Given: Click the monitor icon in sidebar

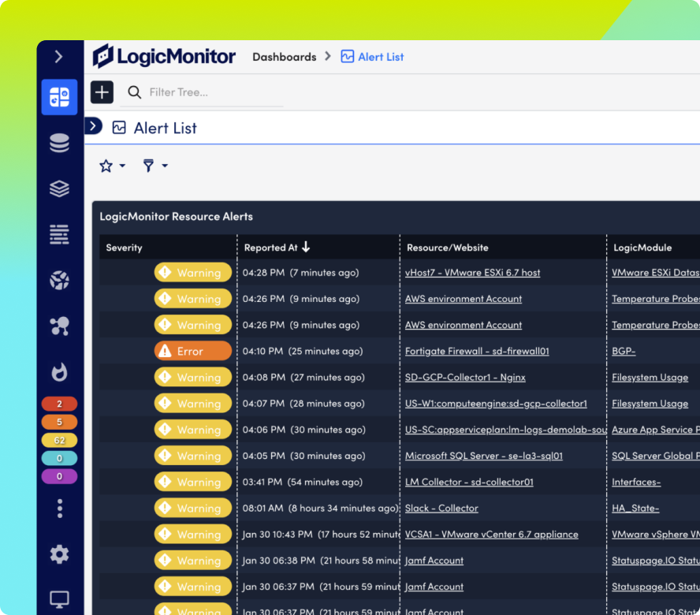Looking at the screenshot, I should (x=59, y=599).
